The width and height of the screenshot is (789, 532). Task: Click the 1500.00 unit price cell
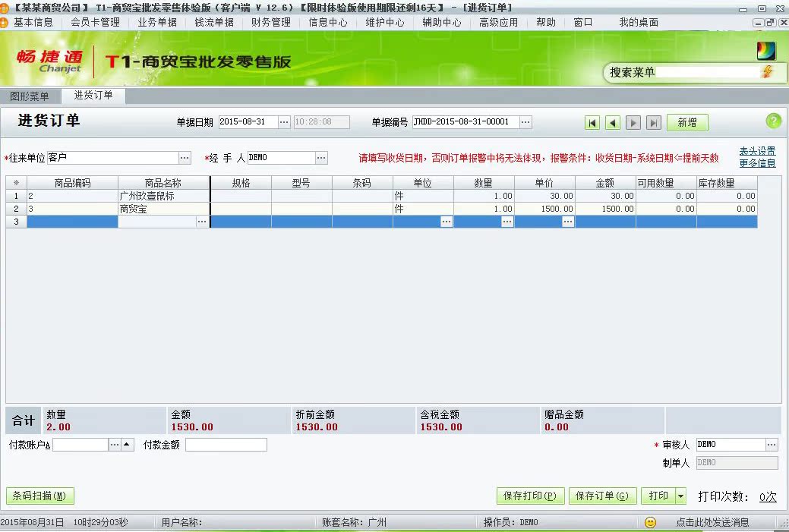tap(544, 209)
